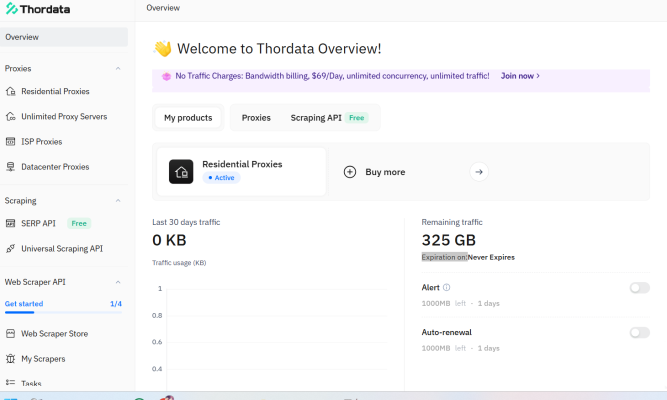Open Universal Scraping API sidebar label
This screenshot has height=400, width=667.
pos(62,249)
